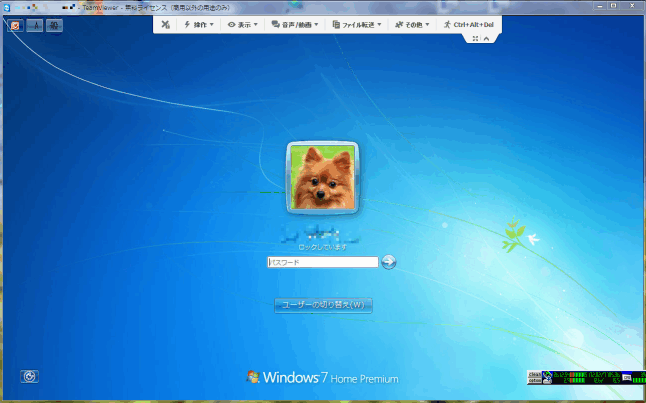Click the CPU meter icon in the widget
This screenshot has height=403, width=646.
coord(627,377)
